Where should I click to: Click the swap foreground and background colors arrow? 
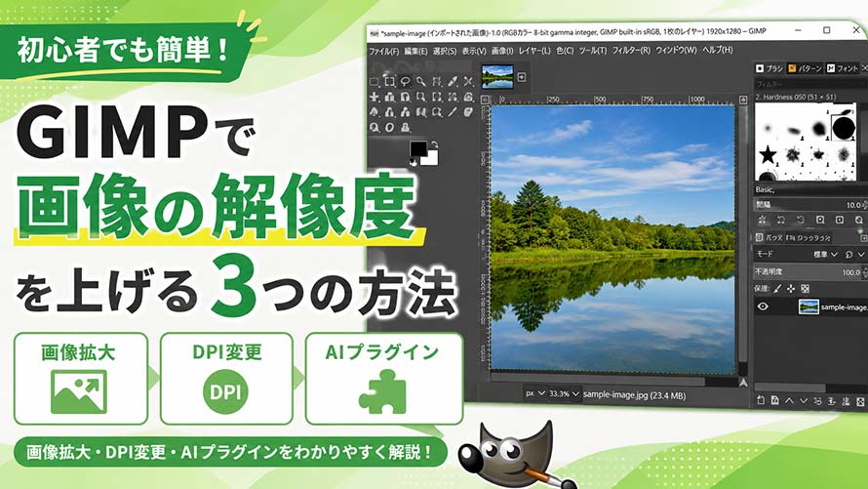coord(434,144)
